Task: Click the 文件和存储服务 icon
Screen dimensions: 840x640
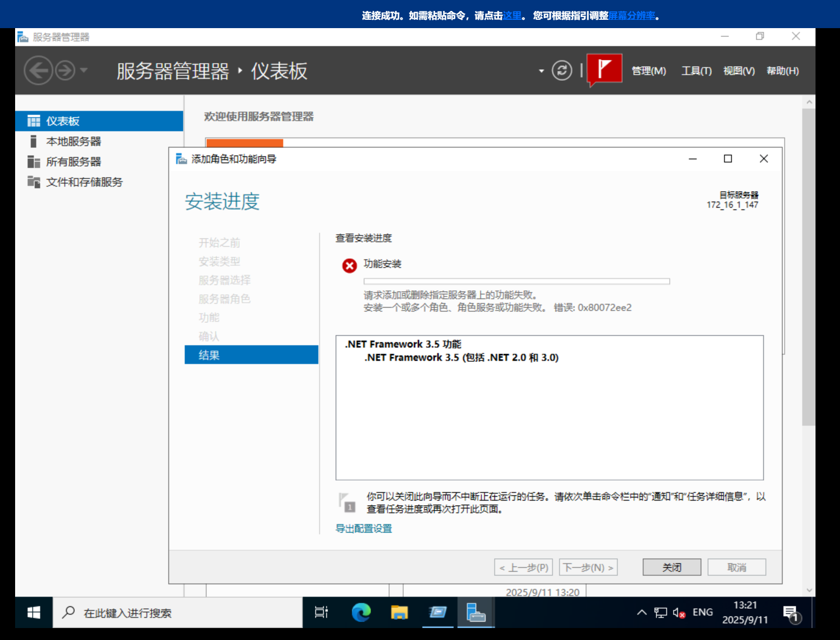Action: click(x=34, y=182)
